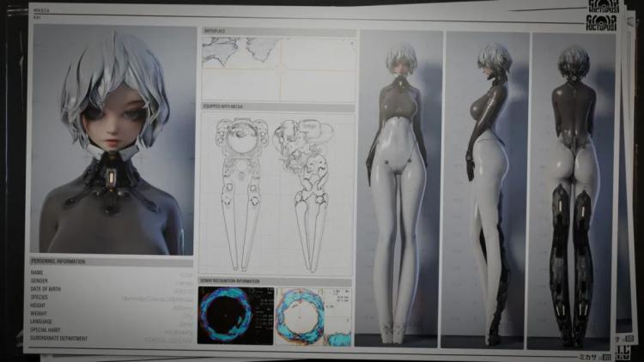Open the character face portrait image
The width and height of the screenshot is (644, 362).
113,139
